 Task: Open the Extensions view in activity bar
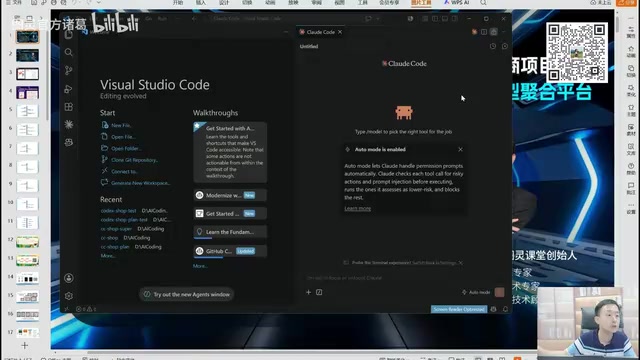69,107
